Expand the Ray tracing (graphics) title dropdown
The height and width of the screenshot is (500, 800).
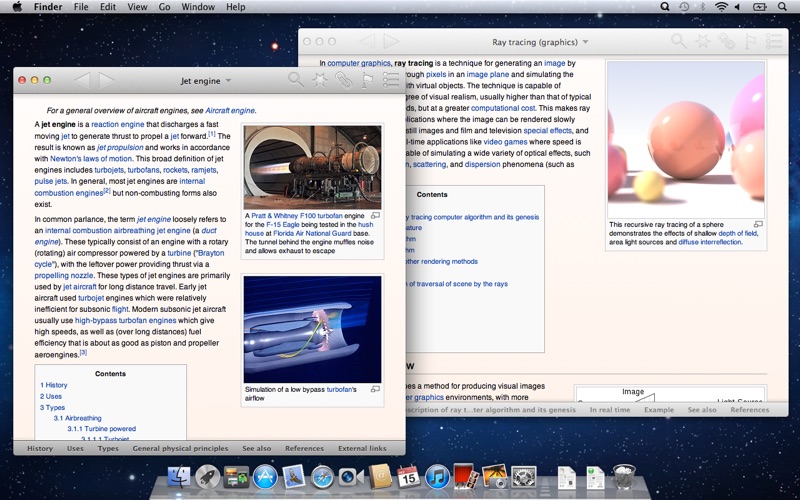coord(585,42)
